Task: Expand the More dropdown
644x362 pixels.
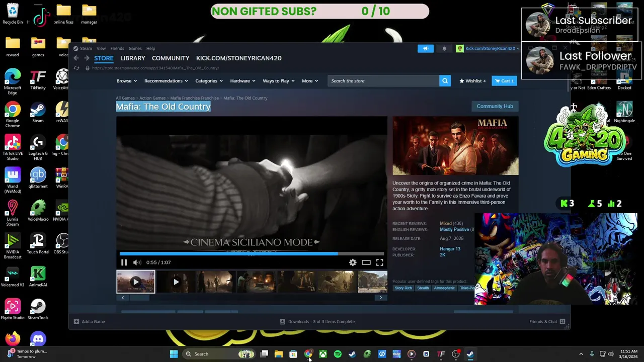Action: coord(310,81)
